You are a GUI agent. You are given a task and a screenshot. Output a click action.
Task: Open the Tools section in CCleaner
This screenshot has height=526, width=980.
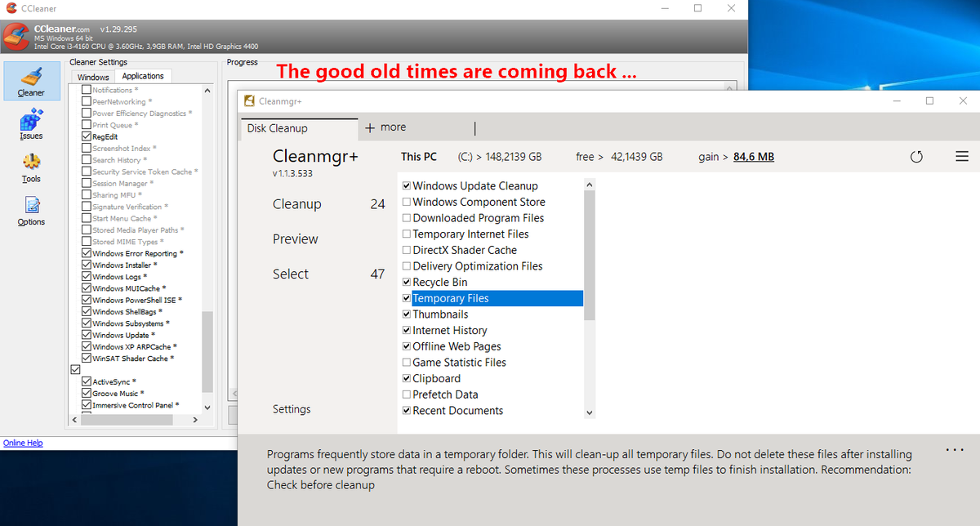[x=31, y=168]
